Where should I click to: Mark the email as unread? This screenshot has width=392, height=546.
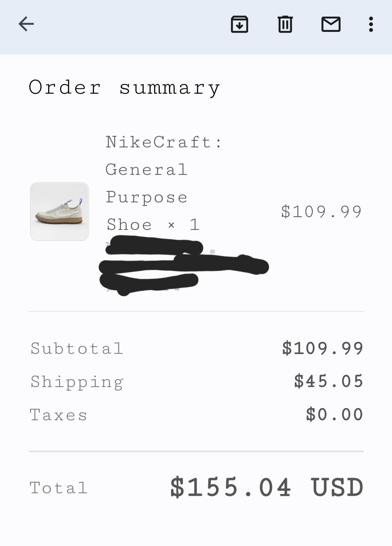coord(331,24)
